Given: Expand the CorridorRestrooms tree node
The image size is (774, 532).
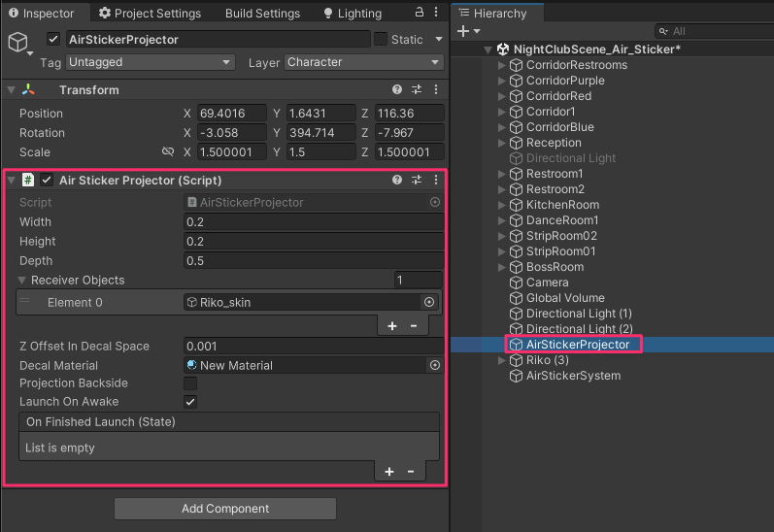Looking at the screenshot, I should tap(501, 65).
